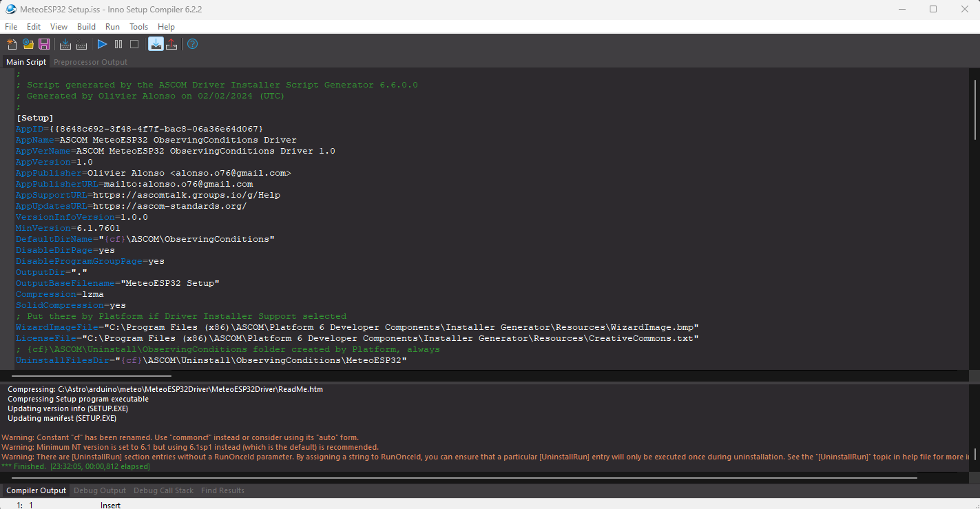Click the 'Generated by Olivier Alonso' comment line
The width and height of the screenshot is (980, 509).
pyautogui.click(x=150, y=96)
